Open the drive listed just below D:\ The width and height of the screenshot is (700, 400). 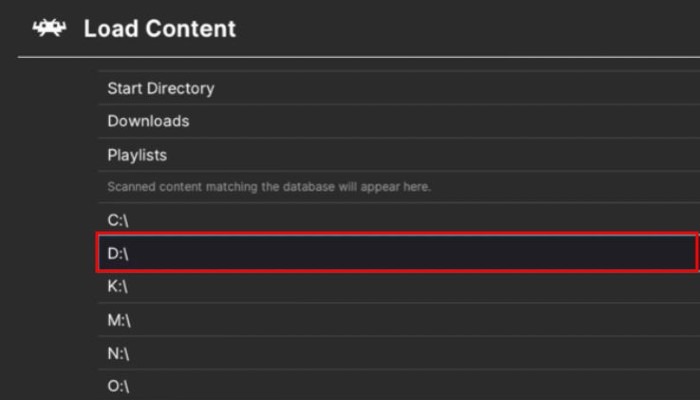point(118,287)
